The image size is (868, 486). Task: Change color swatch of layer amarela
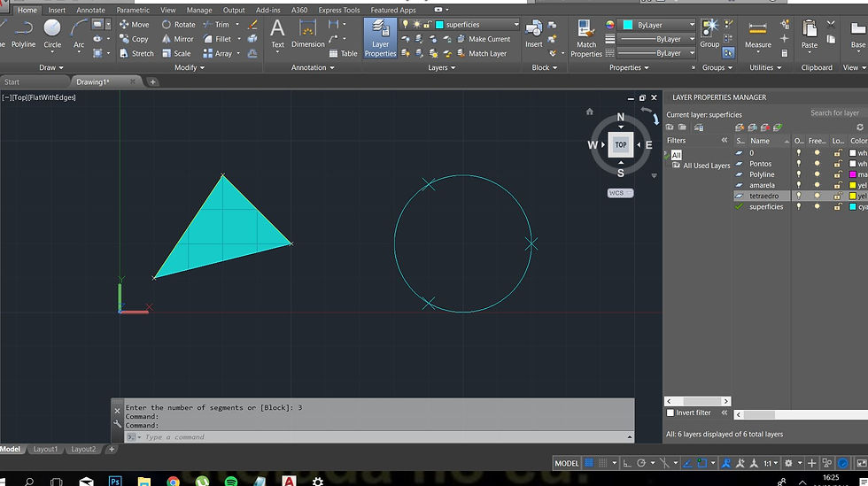(x=853, y=185)
